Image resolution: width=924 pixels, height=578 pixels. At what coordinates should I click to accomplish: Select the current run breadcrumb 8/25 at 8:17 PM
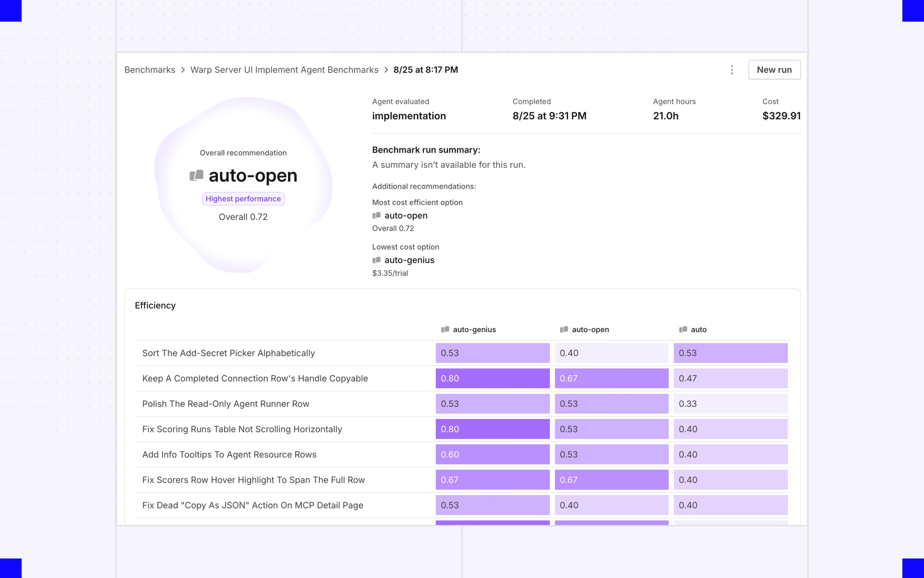pos(425,70)
